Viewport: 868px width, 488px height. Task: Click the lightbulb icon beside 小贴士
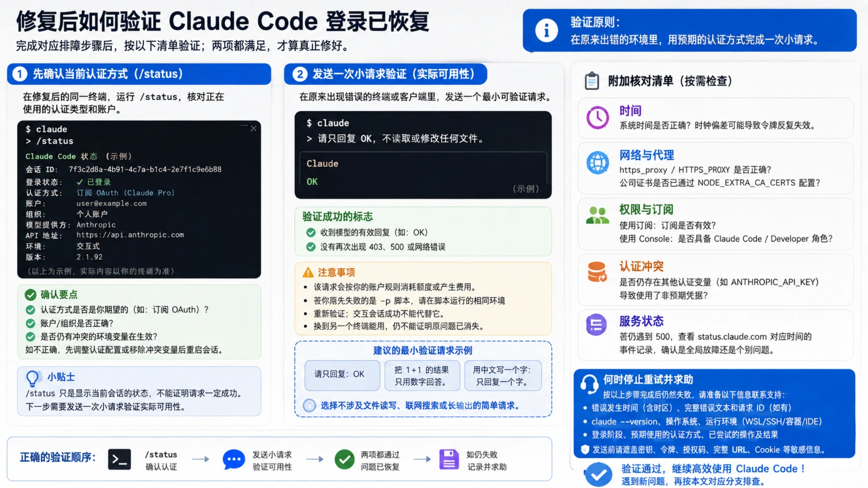pyautogui.click(x=33, y=378)
